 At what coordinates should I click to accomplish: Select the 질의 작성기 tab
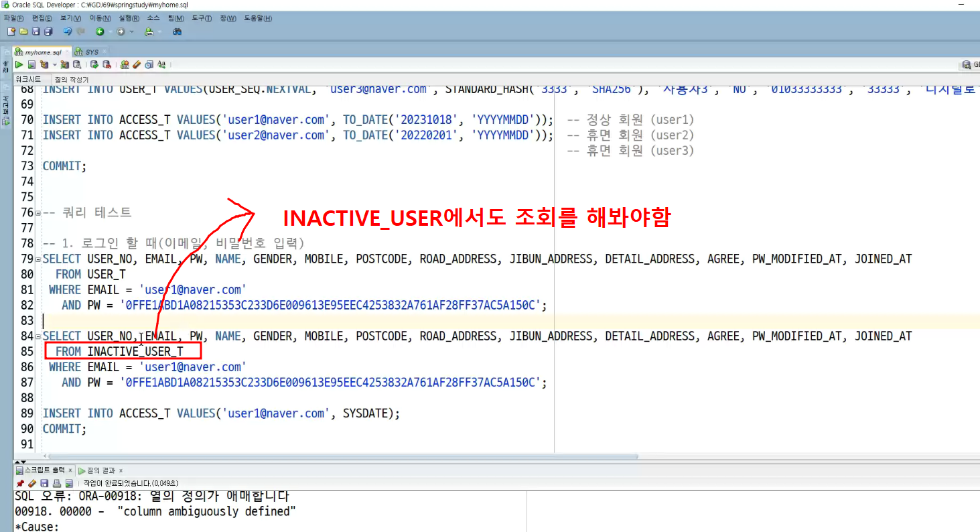tap(71, 79)
